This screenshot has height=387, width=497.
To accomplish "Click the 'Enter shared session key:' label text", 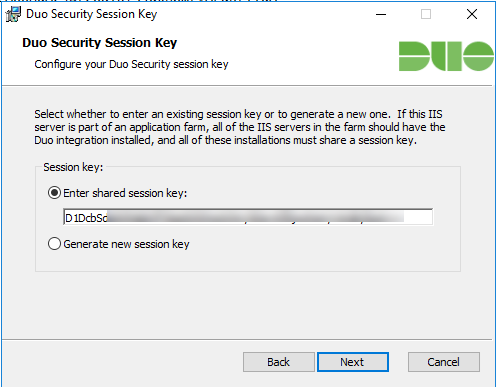I will 125,193.
